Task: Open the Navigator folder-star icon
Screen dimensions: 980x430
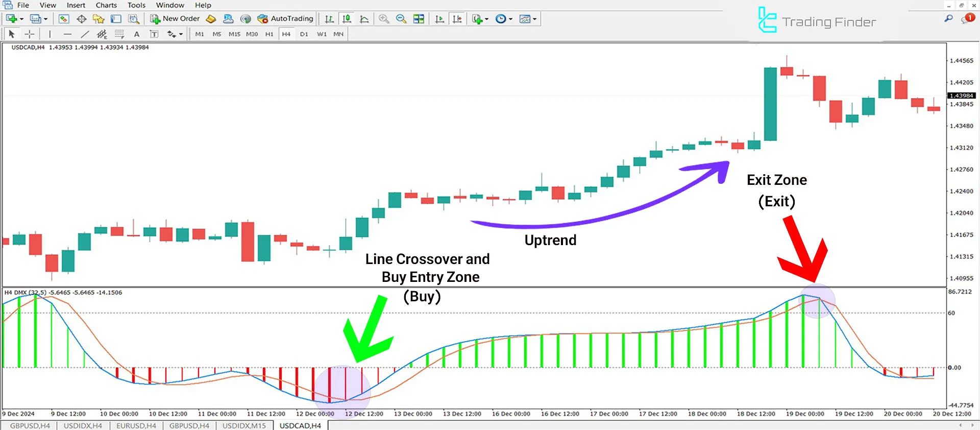Action: pyautogui.click(x=99, y=19)
